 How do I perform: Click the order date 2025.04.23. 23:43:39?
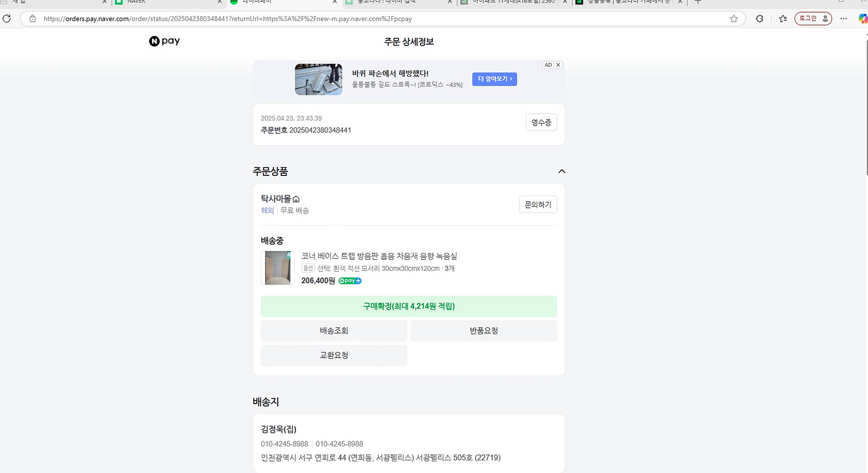(x=292, y=118)
